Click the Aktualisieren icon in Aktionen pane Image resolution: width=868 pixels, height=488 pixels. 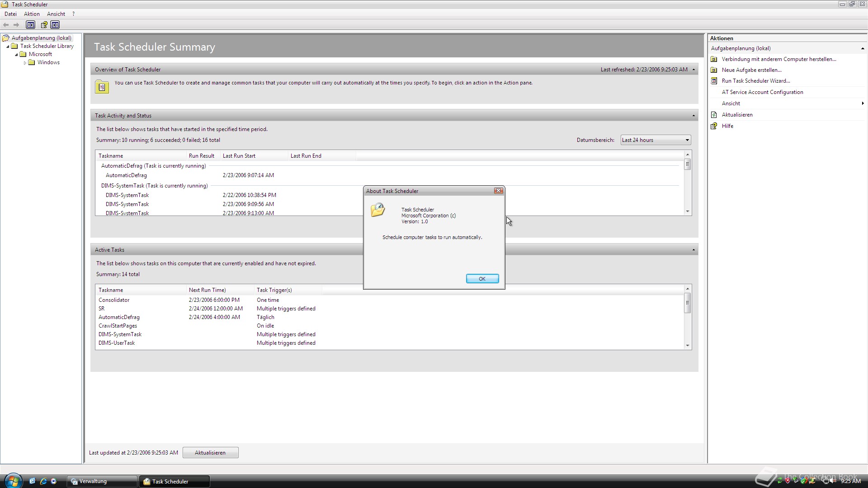pyautogui.click(x=714, y=115)
